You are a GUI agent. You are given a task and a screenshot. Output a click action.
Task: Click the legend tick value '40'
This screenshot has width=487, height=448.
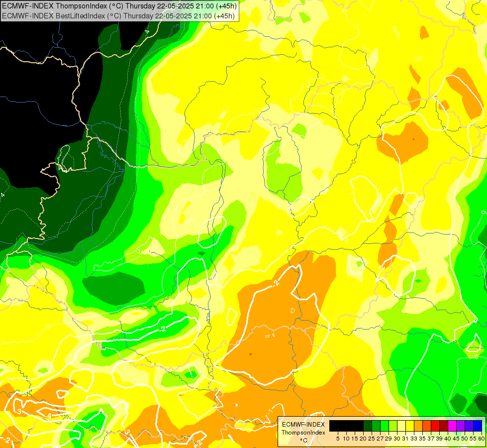[448, 439]
